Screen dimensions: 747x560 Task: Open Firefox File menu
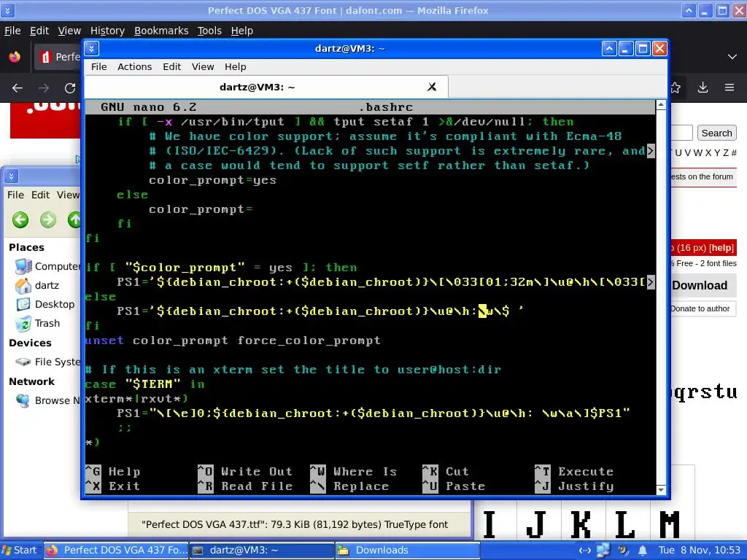(12, 31)
